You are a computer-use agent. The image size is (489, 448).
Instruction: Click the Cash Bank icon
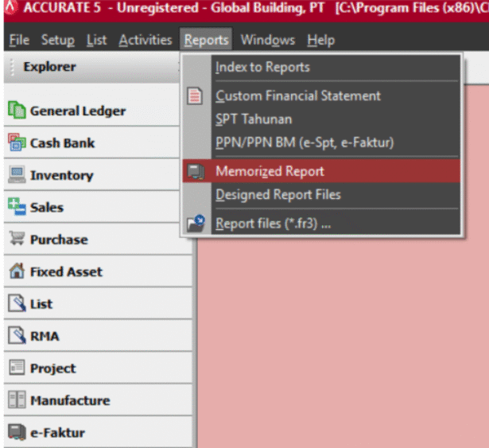[17, 142]
